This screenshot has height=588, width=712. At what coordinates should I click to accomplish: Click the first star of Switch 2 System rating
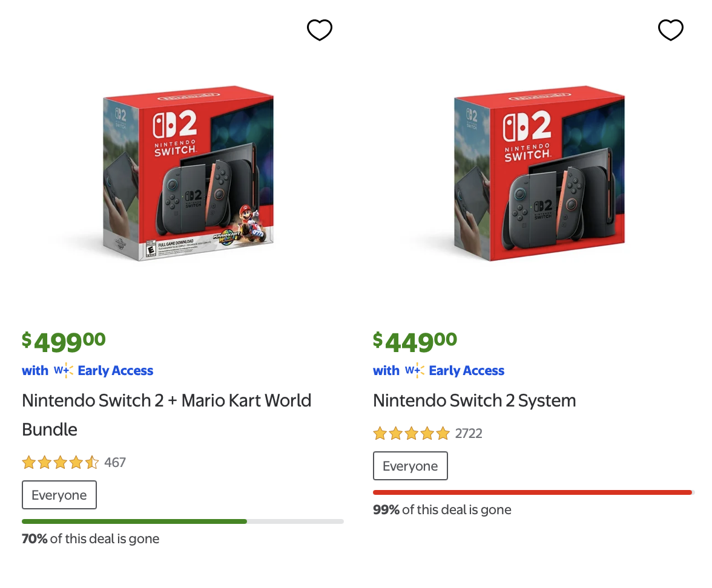tap(380, 433)
